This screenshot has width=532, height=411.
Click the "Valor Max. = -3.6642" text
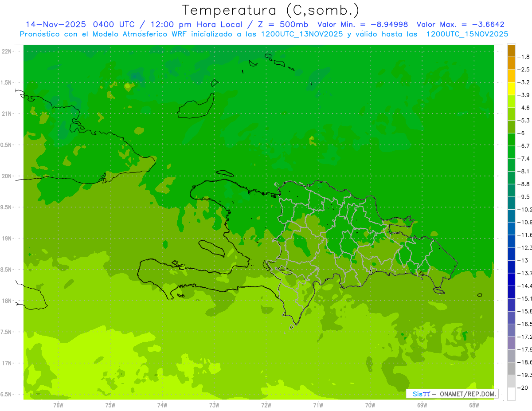460,24
